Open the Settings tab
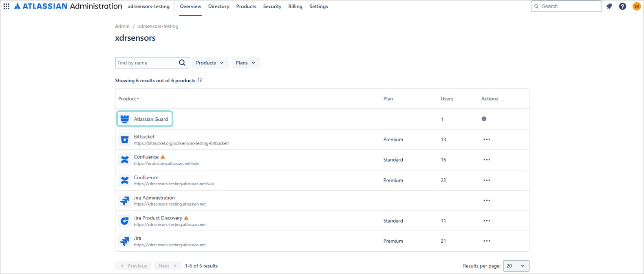644x274 pixels. pos(319,7)
